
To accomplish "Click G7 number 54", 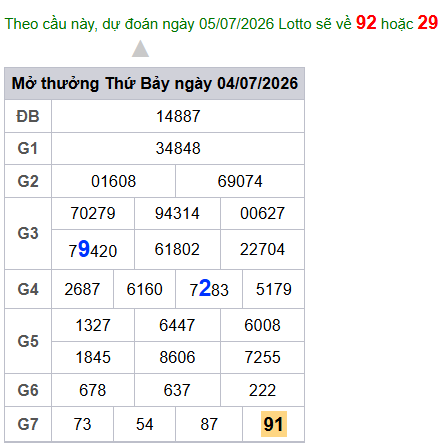I will pyautogui.click(x=145, y=424).
